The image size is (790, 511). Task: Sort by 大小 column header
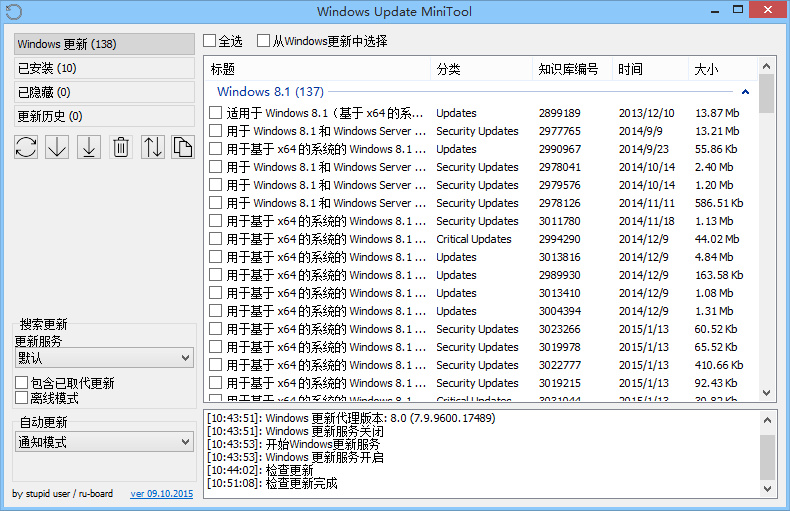[x=723, y=69]
